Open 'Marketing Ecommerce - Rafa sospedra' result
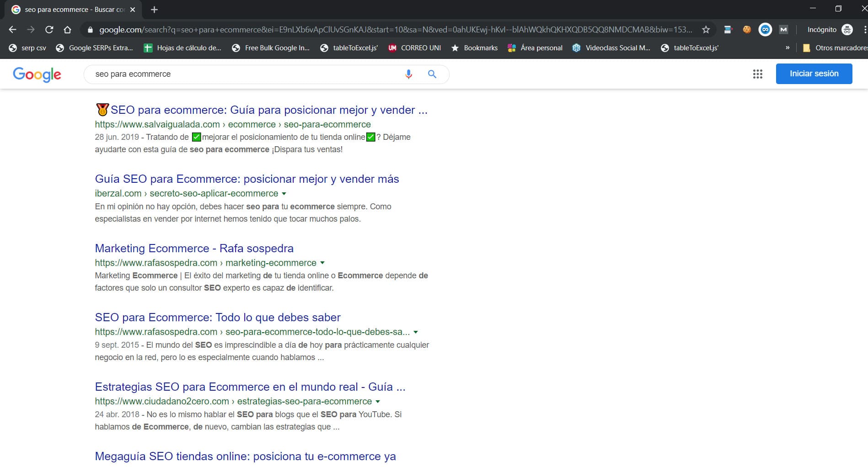 tap(194, 249)
